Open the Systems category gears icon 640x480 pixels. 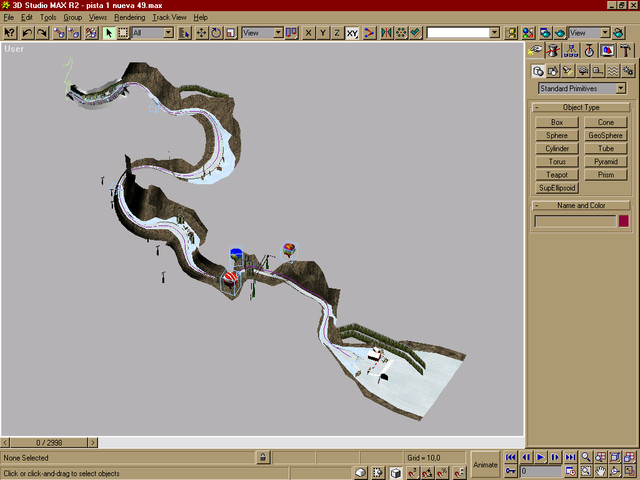pyautogui.click(x=628, y=71)
